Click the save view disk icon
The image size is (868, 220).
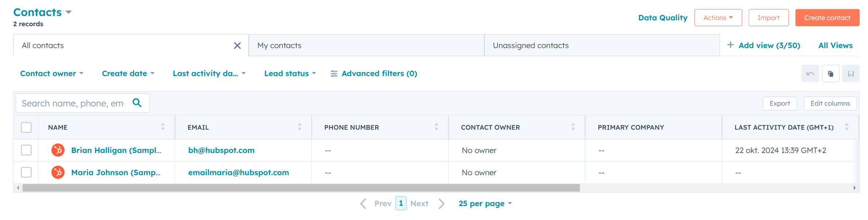[x=851, y=74]
